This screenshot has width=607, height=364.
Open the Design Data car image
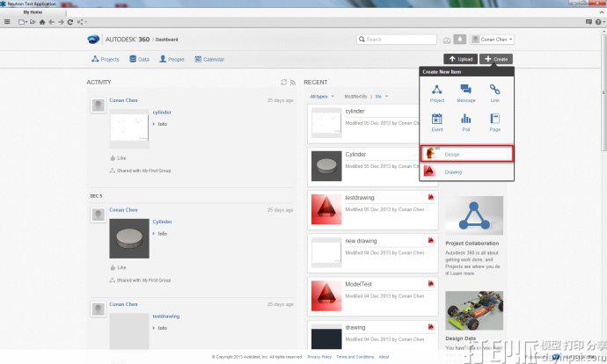[x=474, y=310]
